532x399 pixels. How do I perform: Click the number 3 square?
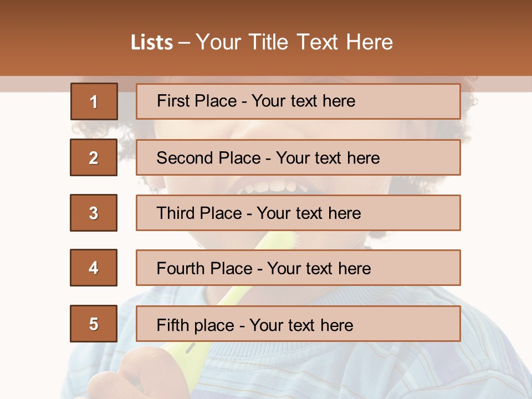(x=94, y=213)
